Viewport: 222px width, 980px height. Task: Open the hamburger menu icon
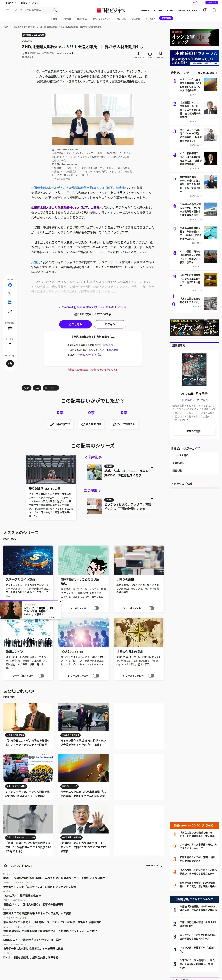coord(7,10)
